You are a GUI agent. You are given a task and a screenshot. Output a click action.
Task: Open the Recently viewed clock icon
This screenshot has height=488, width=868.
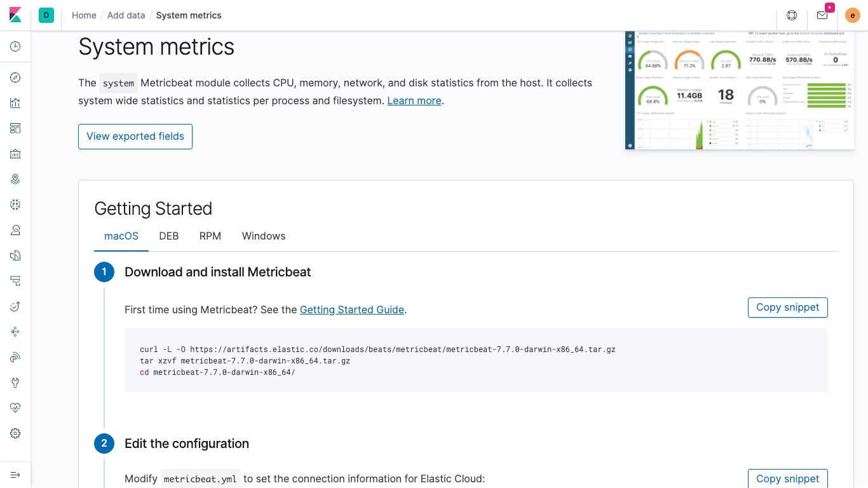(x=15, y=46)
